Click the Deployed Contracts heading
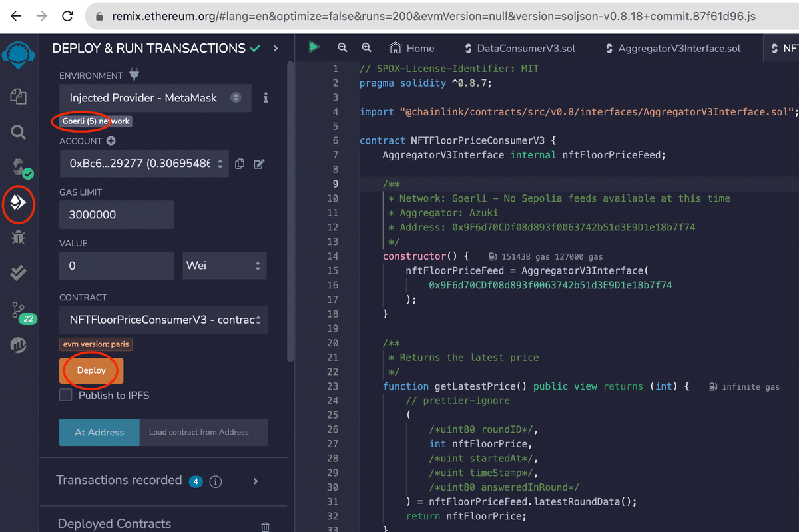The width and height of the screenshot is (799, 532). coord(115,524)
